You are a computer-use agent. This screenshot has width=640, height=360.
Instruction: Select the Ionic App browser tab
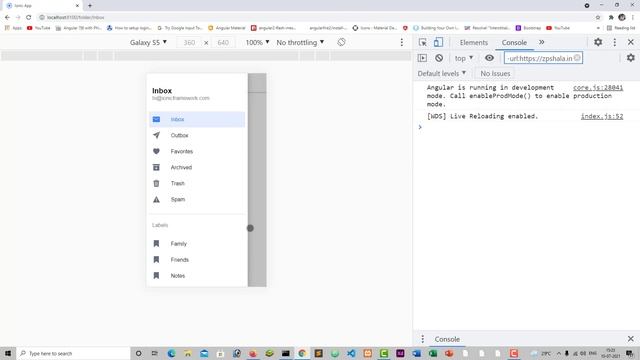click(42, 6)
